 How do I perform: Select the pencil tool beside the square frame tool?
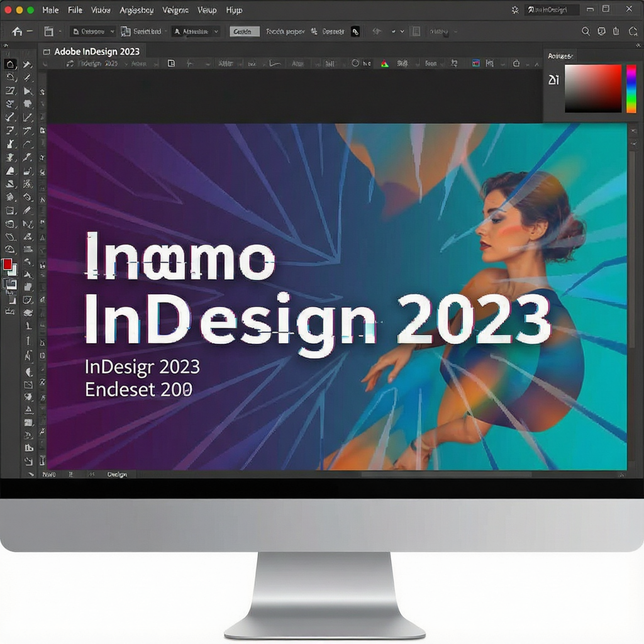coord(28,211)
